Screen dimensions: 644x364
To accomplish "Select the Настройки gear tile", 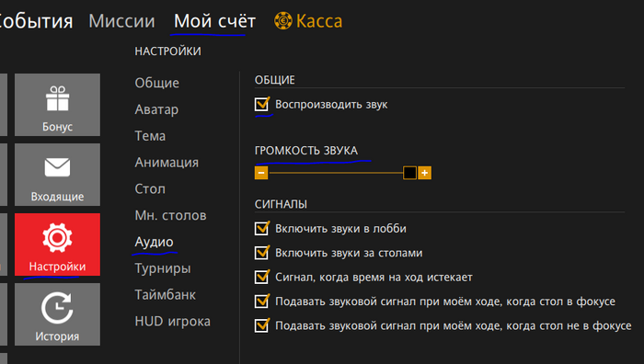I will 57,245.
